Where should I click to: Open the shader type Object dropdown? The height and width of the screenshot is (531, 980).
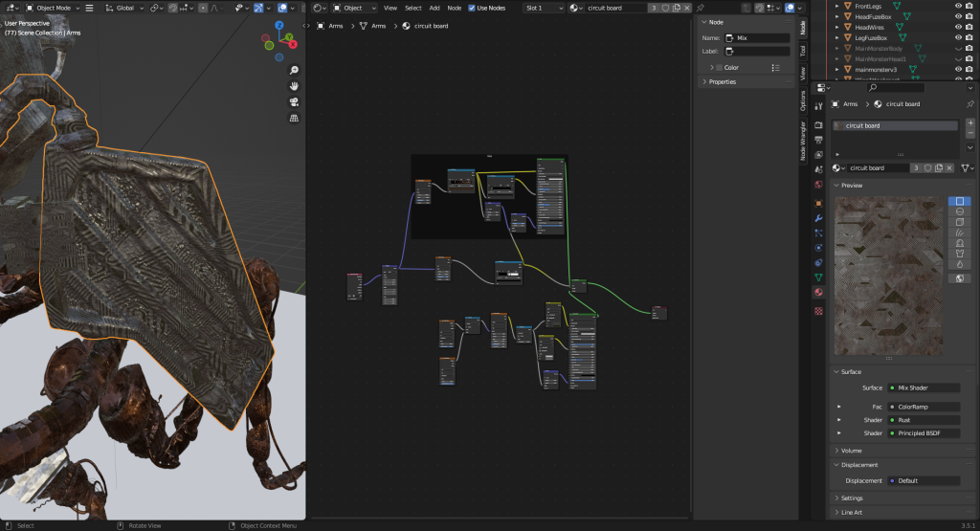(x=354, y=8)
